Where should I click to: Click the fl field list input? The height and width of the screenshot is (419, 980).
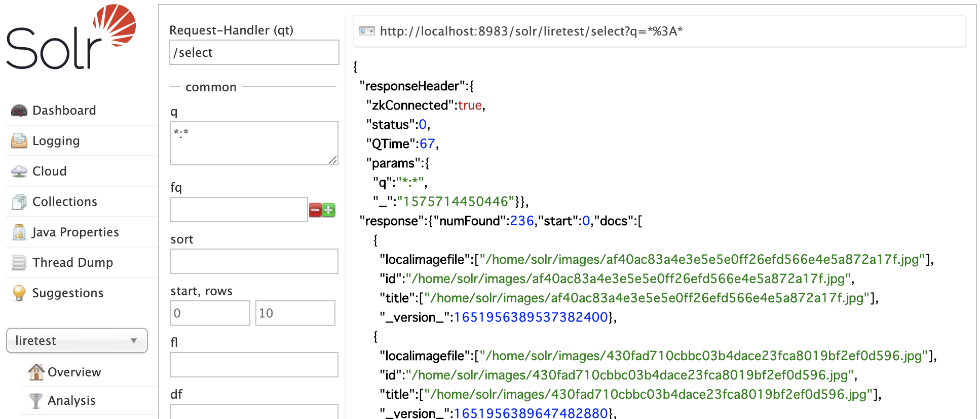[x=254, y=365]
